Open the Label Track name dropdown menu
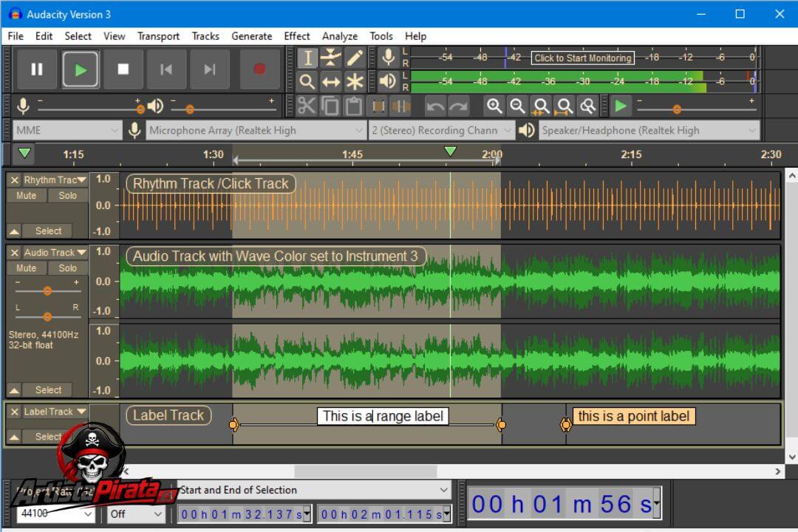Viewport: 798px width, 532px height. click(55, 412)
